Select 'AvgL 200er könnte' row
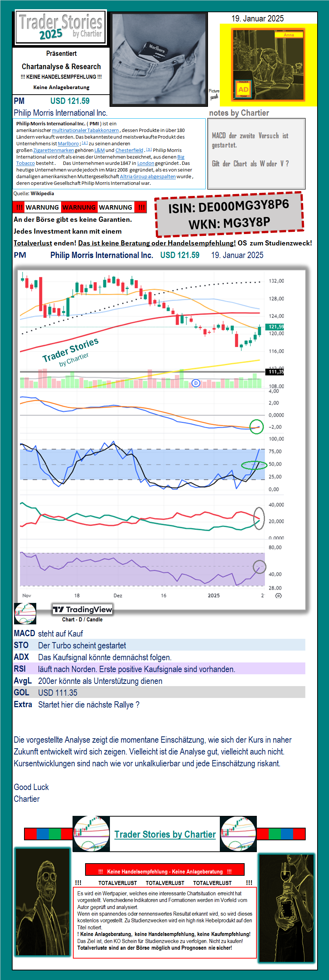Screen dimensions: 329x980 click(x=159, y=681)
